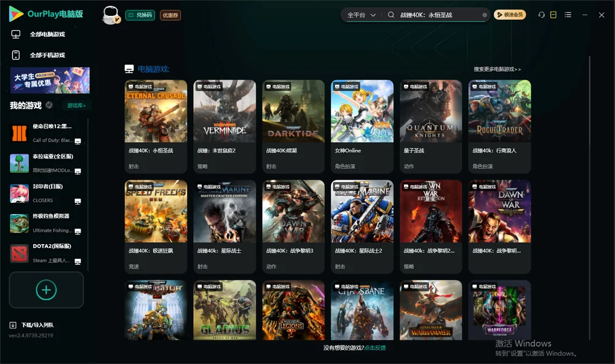Open the Chaosbane game card
Image resolution: width=615 pixels, height=364 pixels.
(362, 310)
